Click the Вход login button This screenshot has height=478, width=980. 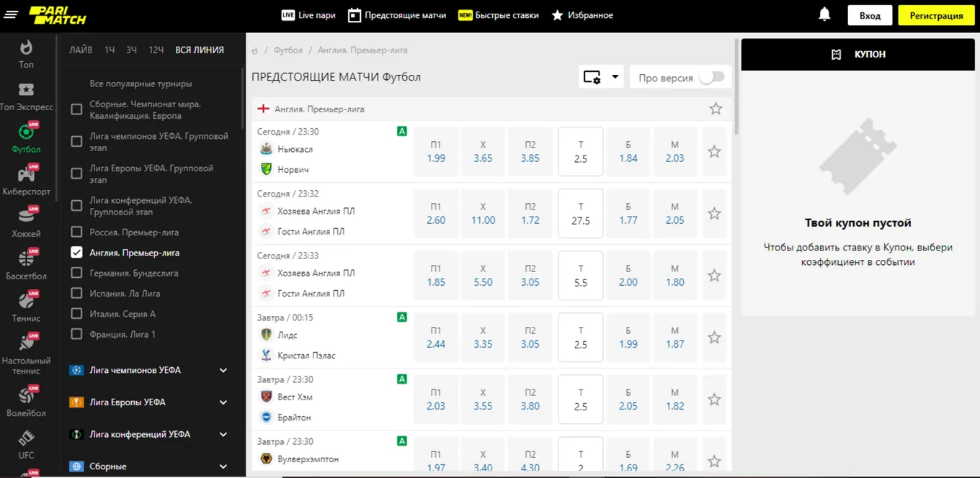[870, 15]
